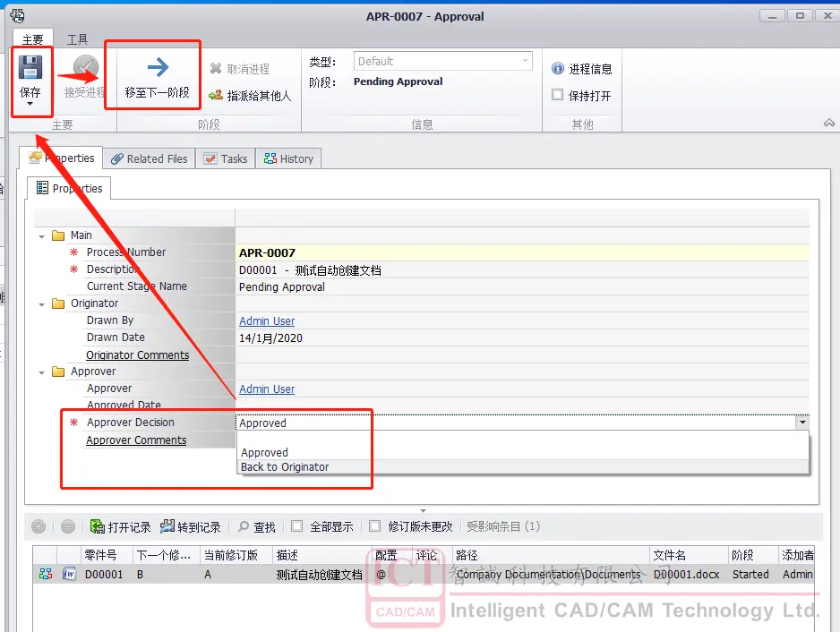Click the Approver Comments link

(x=136, y=440)
